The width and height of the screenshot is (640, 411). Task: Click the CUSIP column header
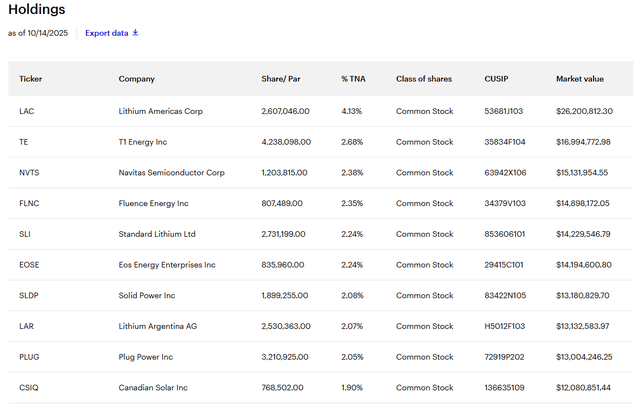coord(496,79)
